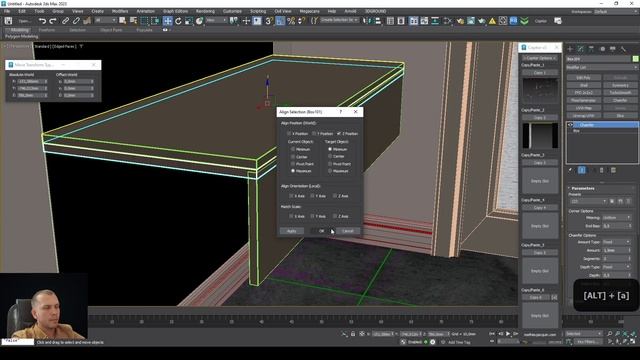This screenshot has height=360, width=640.
Task: Click the Play Animation button
Action: point(508,334)
